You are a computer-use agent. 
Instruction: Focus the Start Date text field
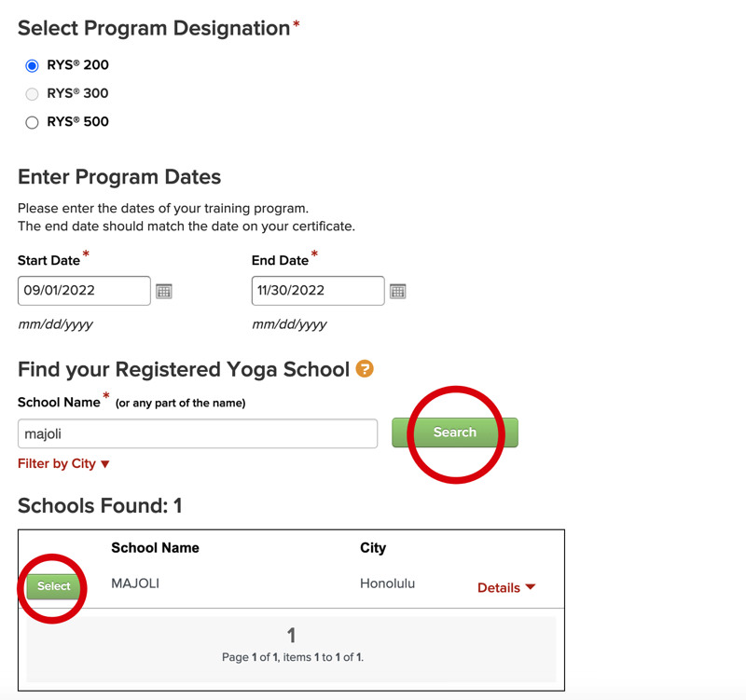[84, 291]
